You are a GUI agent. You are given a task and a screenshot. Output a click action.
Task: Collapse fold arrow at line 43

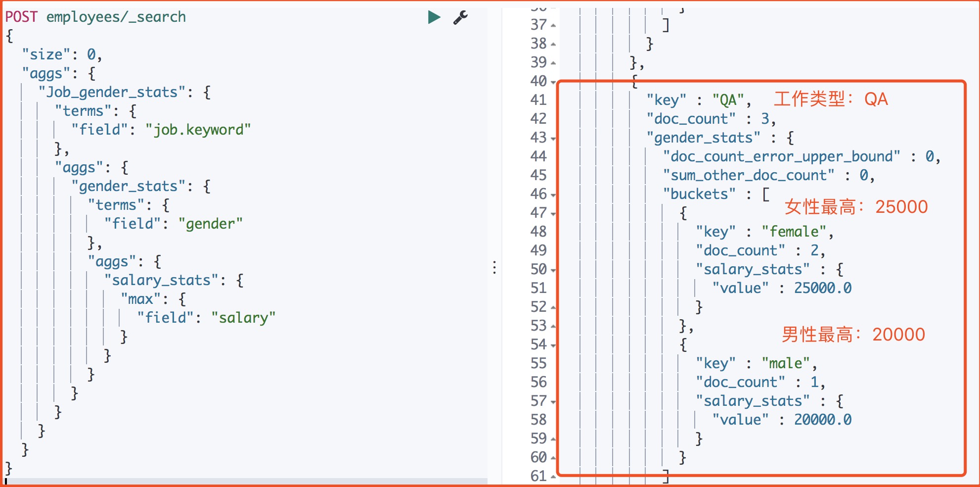pyautogui.click(x=553, y=138)
